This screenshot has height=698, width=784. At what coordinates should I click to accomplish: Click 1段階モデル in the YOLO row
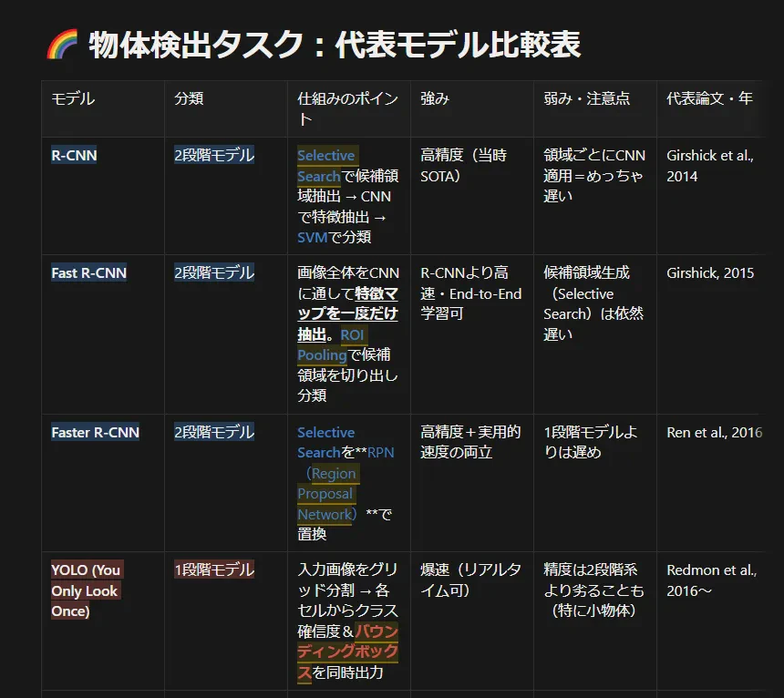click(x=214, y=570)
